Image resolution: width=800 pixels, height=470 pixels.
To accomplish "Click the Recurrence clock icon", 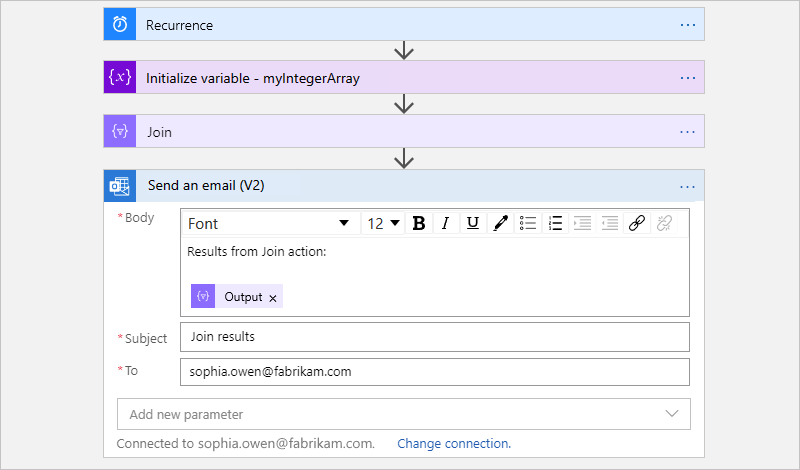I will (x=120, y=25).
